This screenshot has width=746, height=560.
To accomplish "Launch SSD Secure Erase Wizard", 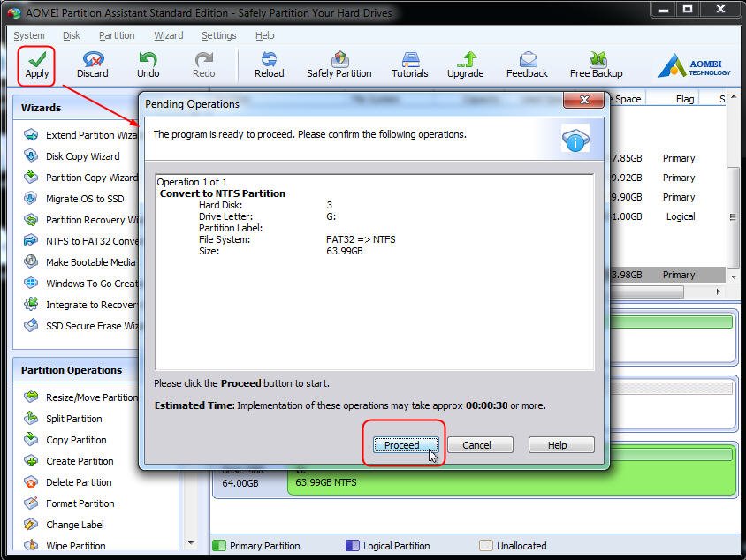I will pos(80,326).
